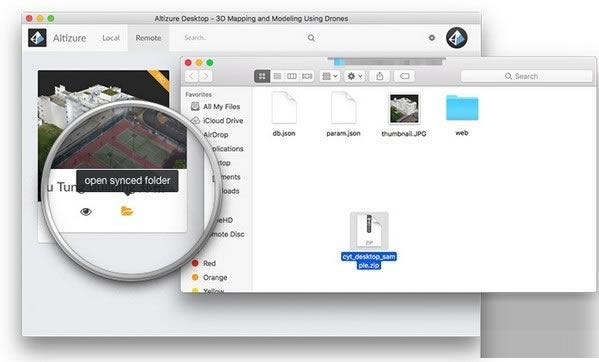
Task: Click the Altizure search magnifier icon
Action: coord(311,38)
